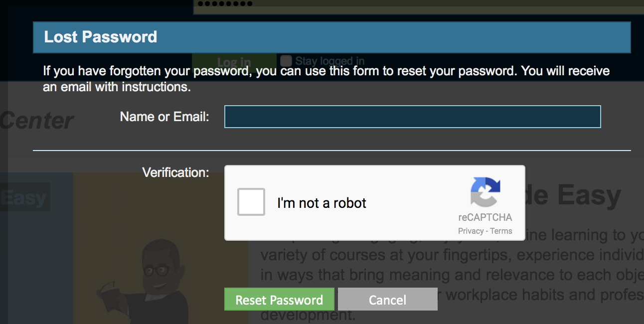Screen dimensions: 644x324
Task: Focus the Name or Email field
Action: (x=413, y=117)
